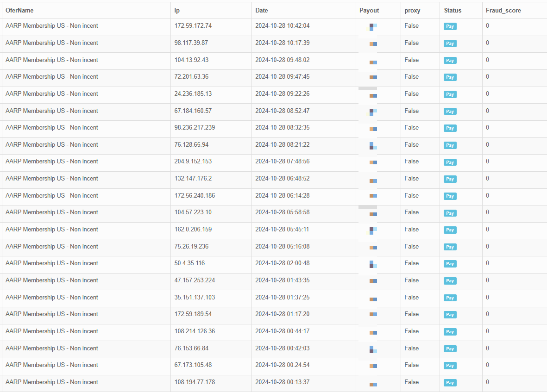Click date 2024-10-28 10:42:04

[282, 26]
